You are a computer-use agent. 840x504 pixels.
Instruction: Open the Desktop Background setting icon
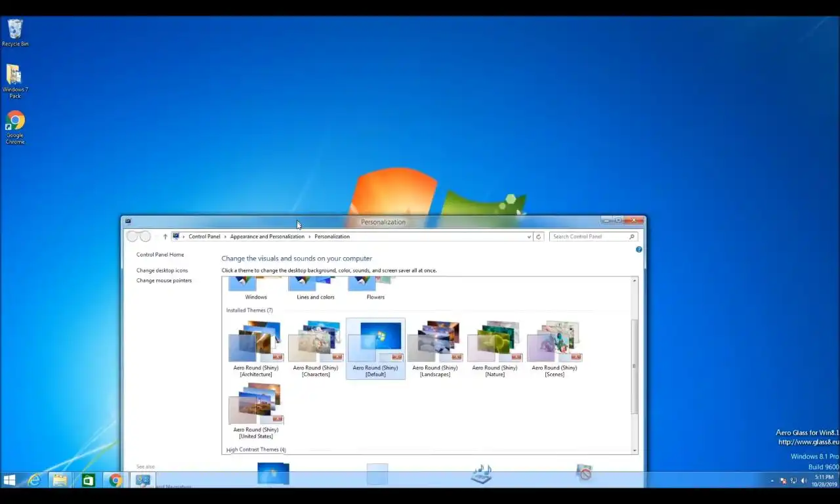[x=273, y=473]
